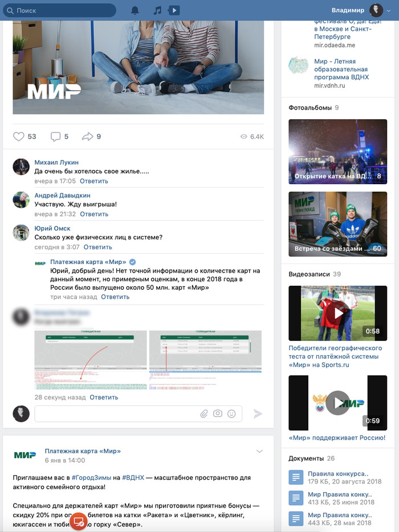Send comment with paper plane icon

(x=258, y=413)
